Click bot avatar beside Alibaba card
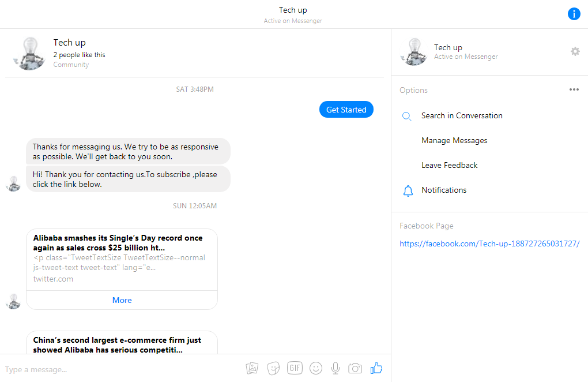Viewport: 588px width, 382px height. pos(13,301)
